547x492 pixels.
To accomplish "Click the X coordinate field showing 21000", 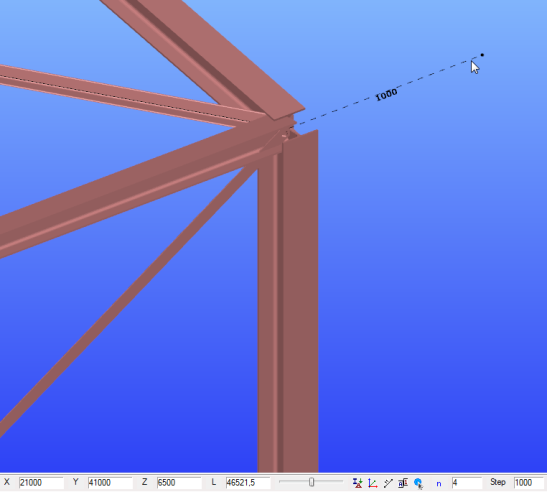I will 41,483.
